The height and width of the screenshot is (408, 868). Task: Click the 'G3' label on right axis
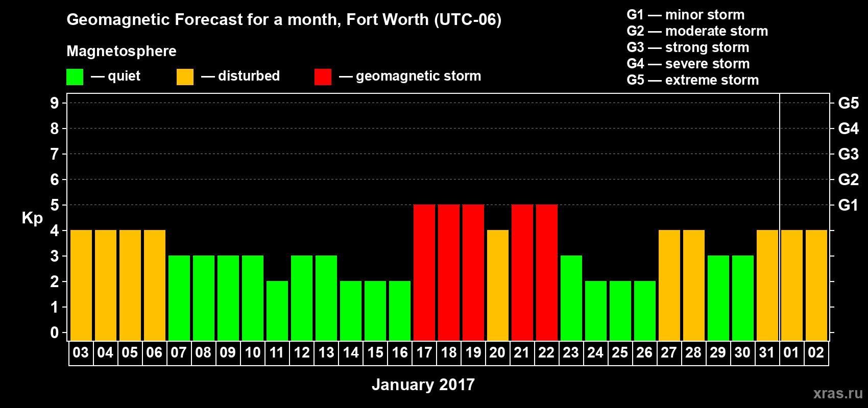[849, 154]
